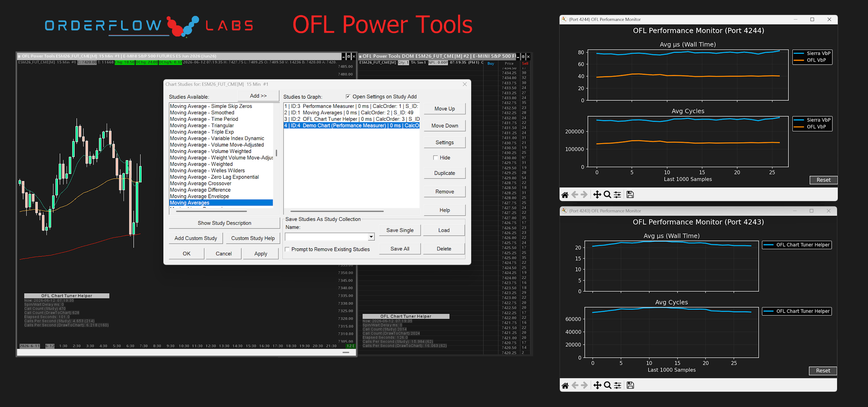Select Zoom magnifier in Port 4243 monitor toolbar
This screenshot has height=407, width=868.
pos(607,385)
